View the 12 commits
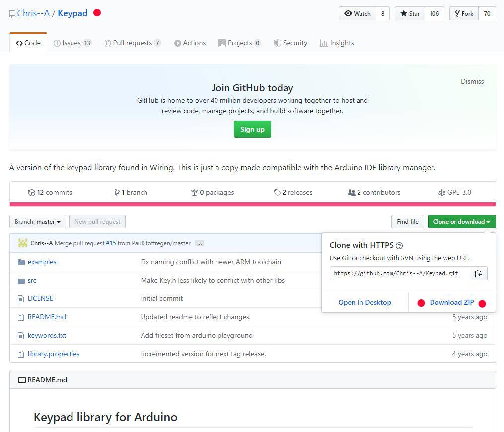The image size is (504, 432). click(50, 193)
